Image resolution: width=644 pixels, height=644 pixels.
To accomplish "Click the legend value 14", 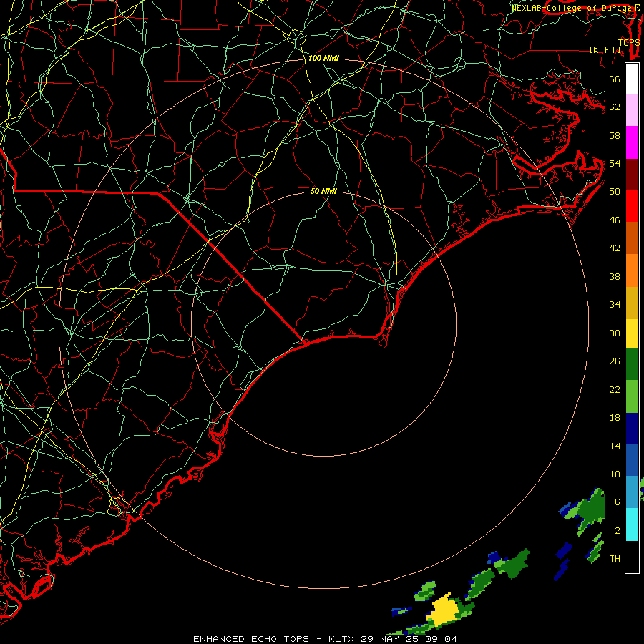I will point(615,446).
